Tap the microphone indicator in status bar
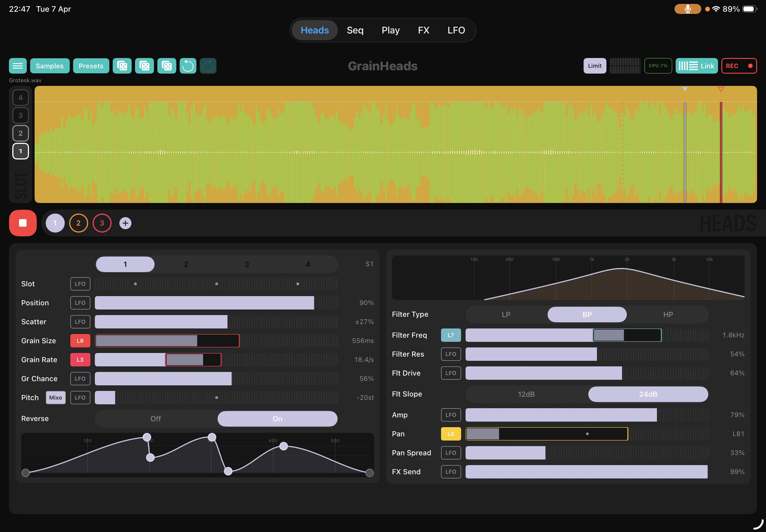Viewport: 766px width, 532px height. tap(687, 9)
